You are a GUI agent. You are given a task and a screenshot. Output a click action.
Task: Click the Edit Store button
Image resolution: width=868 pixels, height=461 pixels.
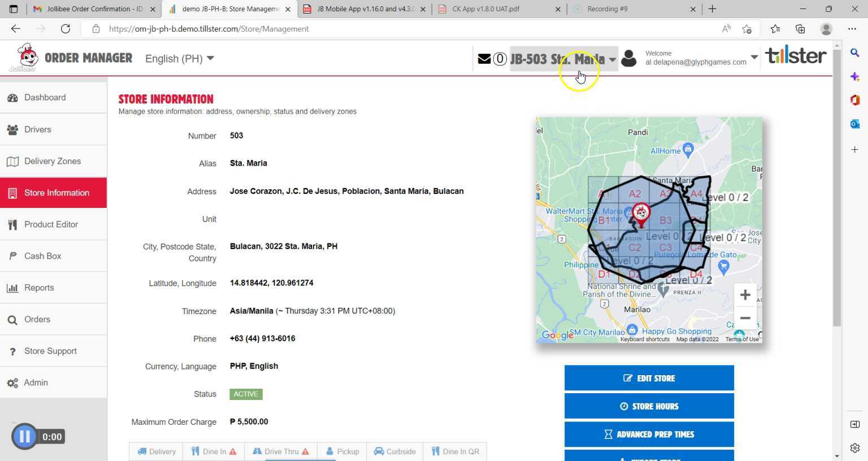coord(649,378)
